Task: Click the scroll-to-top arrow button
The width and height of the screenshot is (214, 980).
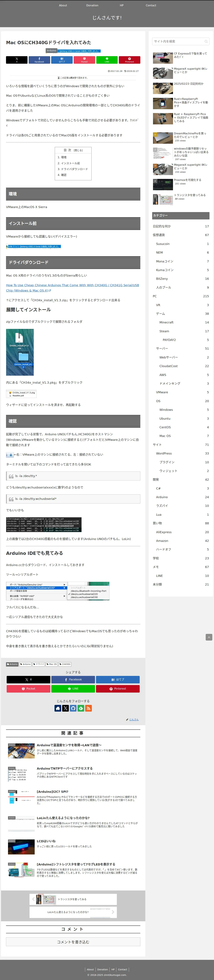Action: tap(209, 637)
